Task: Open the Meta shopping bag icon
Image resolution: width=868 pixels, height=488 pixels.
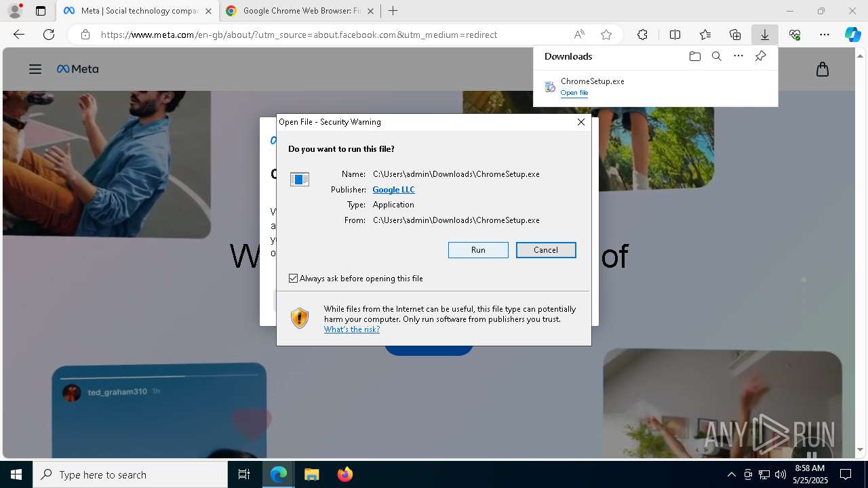Action: 822,69
